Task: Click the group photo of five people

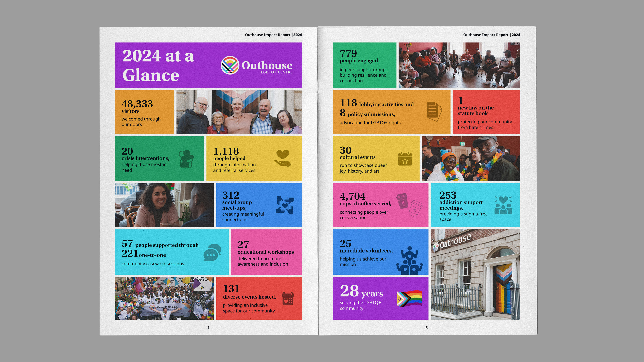Action: pos(239,112)
